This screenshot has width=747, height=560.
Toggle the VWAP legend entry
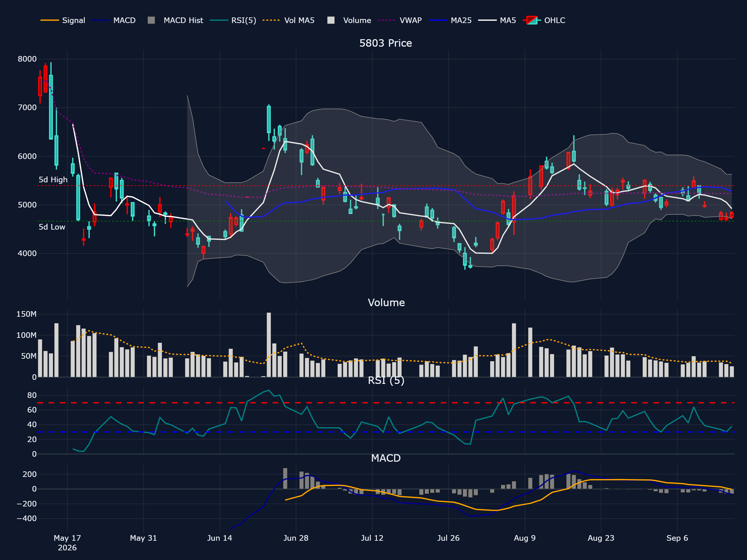pyautogui.click(x=400, y=20)
